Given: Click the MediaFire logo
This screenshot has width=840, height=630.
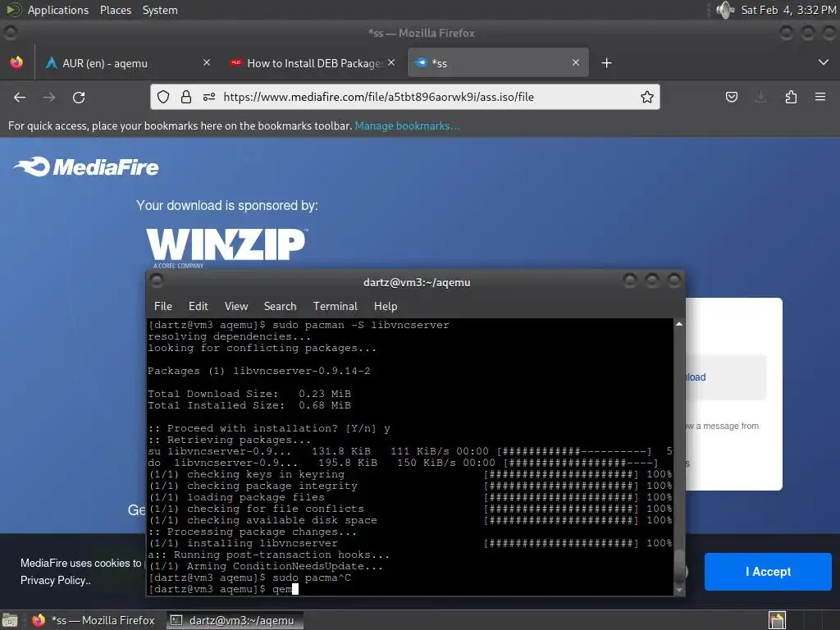Looking at the screenshot, I should pyautogui.click(x=86, y=167).
